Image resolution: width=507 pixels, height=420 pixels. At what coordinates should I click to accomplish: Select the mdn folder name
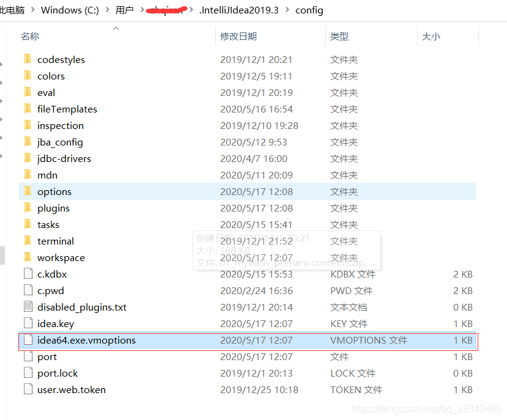point(48,175)
